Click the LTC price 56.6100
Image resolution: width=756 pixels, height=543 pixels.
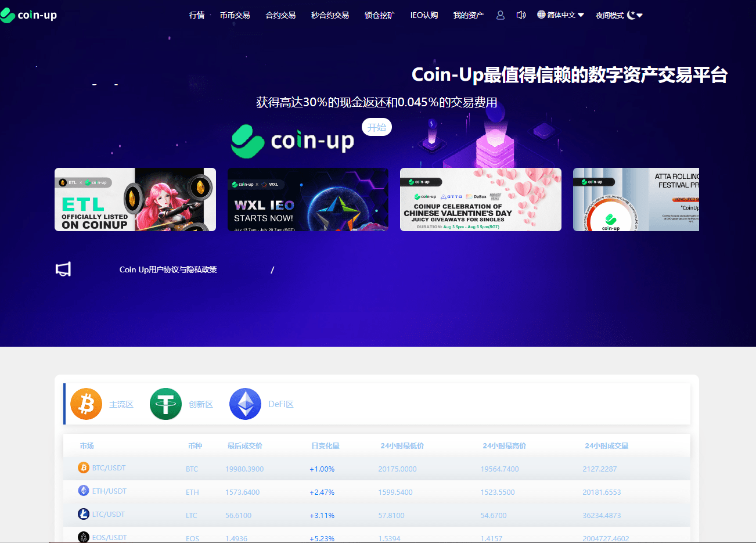(239, 515)
